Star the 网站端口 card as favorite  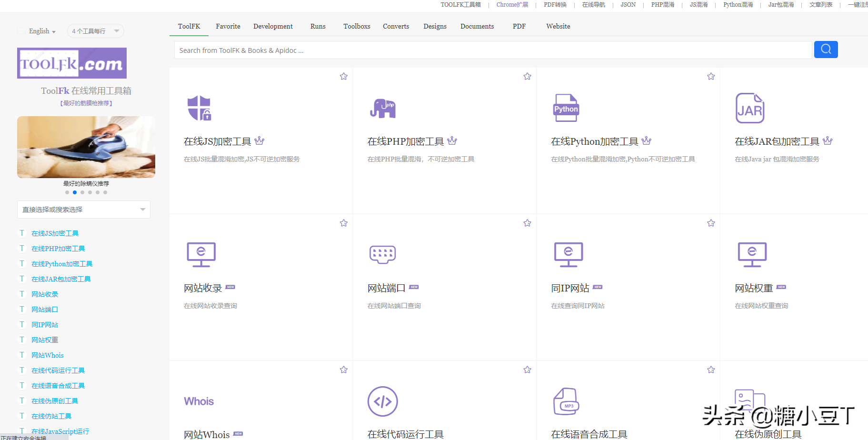tap(527, 223)
